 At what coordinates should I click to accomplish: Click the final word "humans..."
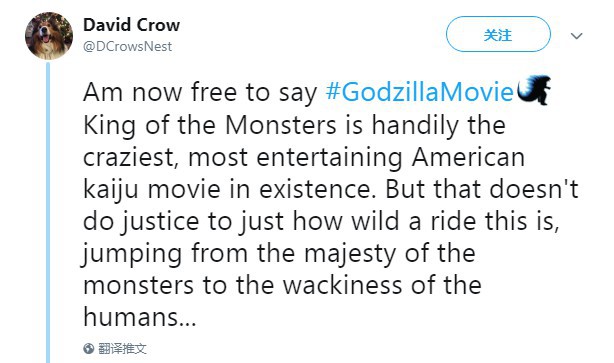coord(139,316)
